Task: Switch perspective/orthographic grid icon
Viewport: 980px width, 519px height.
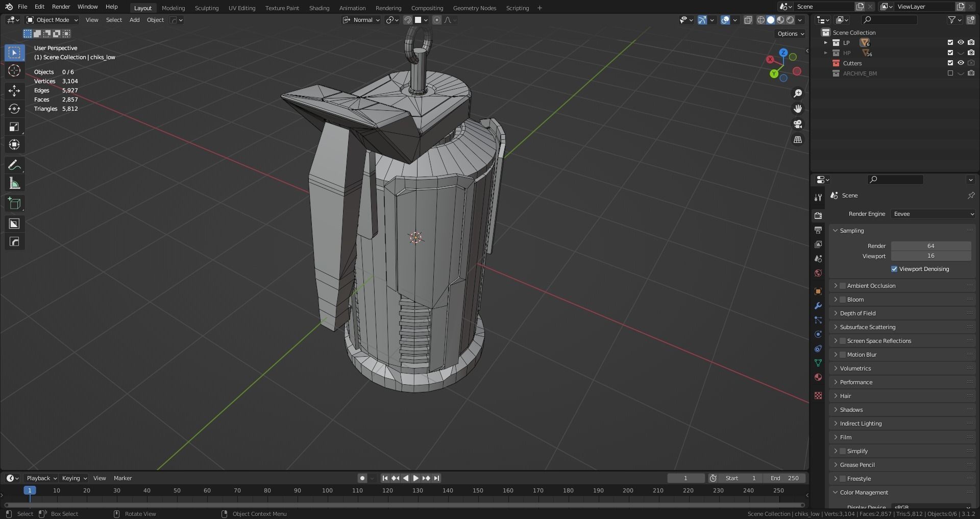Action: coord(798,139)
